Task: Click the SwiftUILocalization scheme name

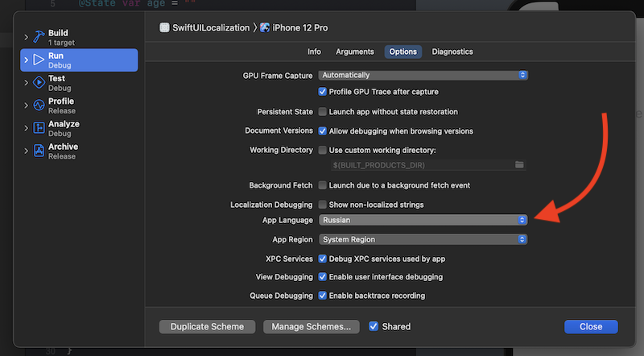Action: click(211, 28)
